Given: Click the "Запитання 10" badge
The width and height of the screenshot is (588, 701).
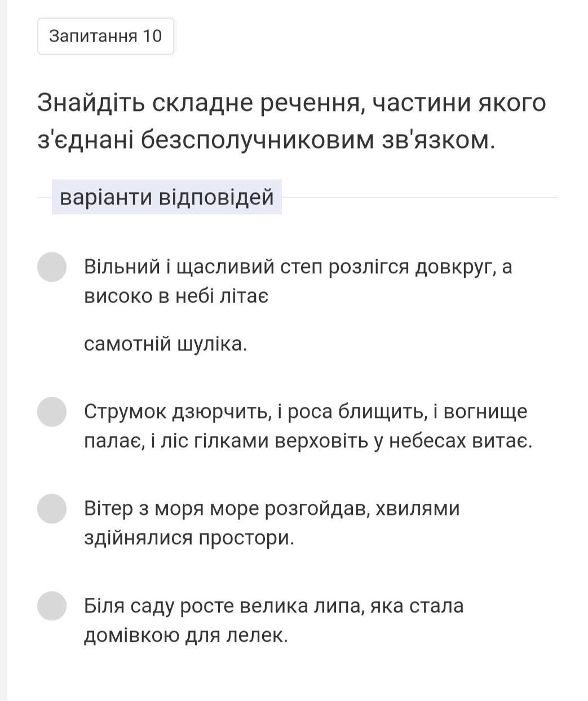Looking at the screenshot, I should coord(105,36).
